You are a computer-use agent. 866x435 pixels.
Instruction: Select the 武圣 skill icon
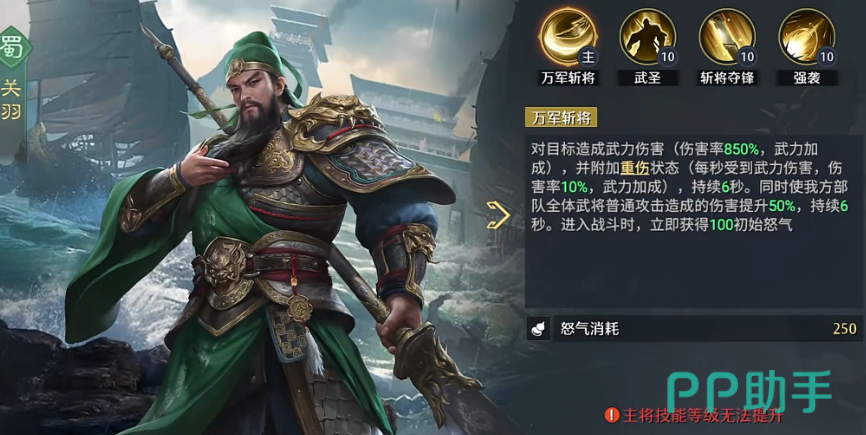coord(647,36)
